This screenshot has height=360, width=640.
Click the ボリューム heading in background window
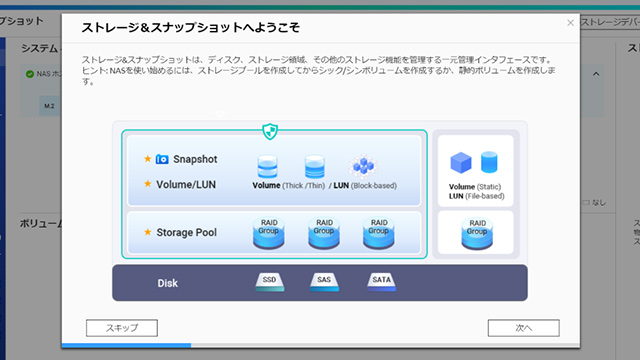click(41, 224)
